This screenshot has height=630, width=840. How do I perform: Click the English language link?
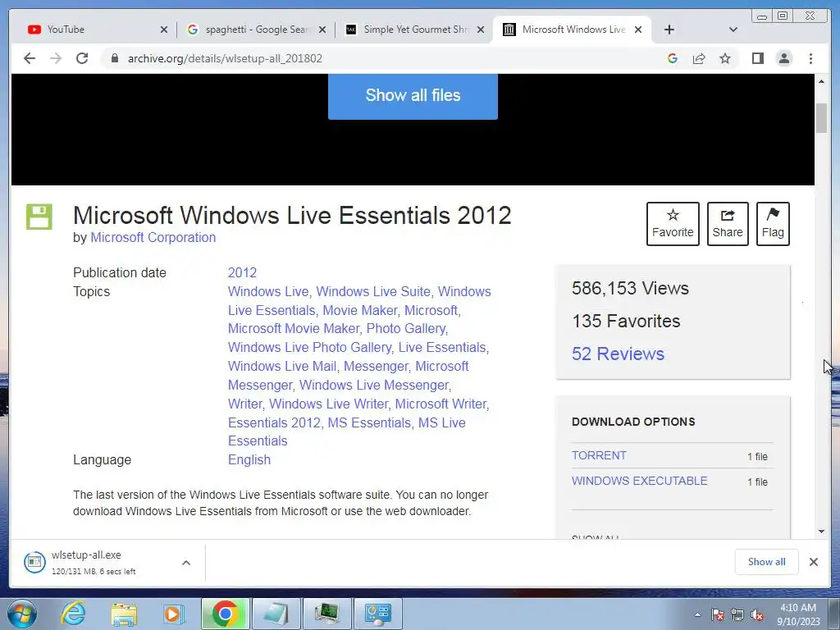[x=249, y=459]
